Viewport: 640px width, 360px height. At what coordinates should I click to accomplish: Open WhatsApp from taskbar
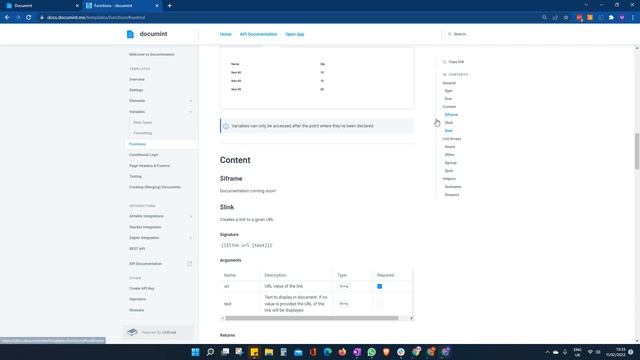pyautogui.click(x=371, y=352)
